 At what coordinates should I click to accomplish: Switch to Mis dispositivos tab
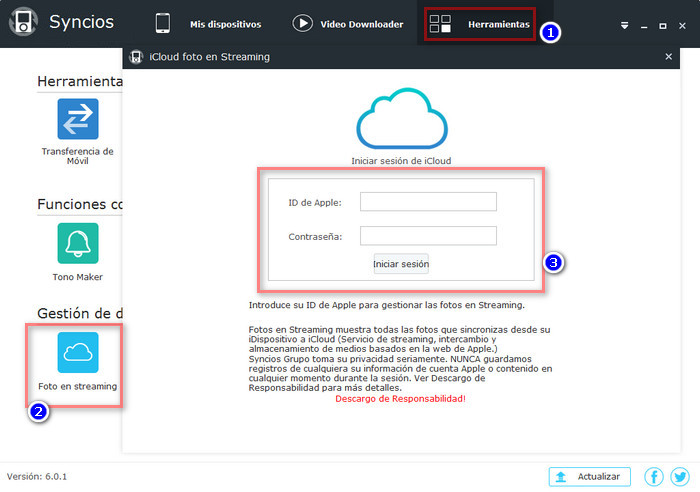209,24
